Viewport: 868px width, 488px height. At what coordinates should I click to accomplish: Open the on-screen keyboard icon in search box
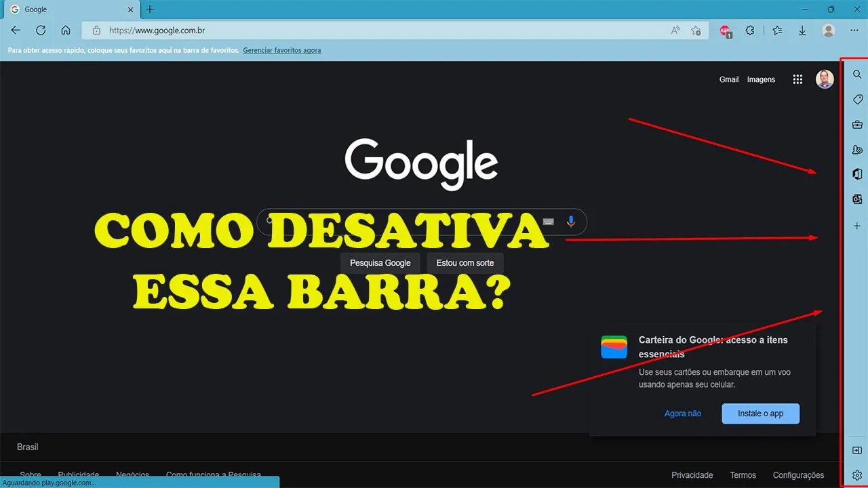tap(549, 222)
